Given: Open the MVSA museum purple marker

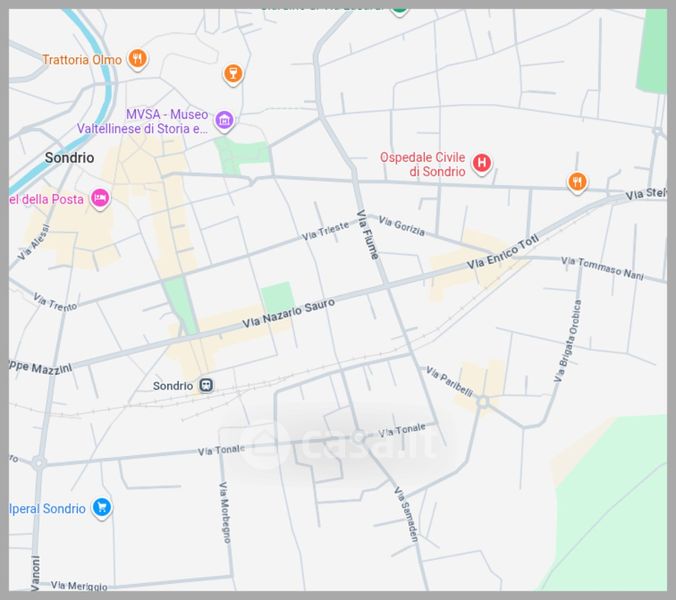Looking at the screenshot, I should pos(224,122).
